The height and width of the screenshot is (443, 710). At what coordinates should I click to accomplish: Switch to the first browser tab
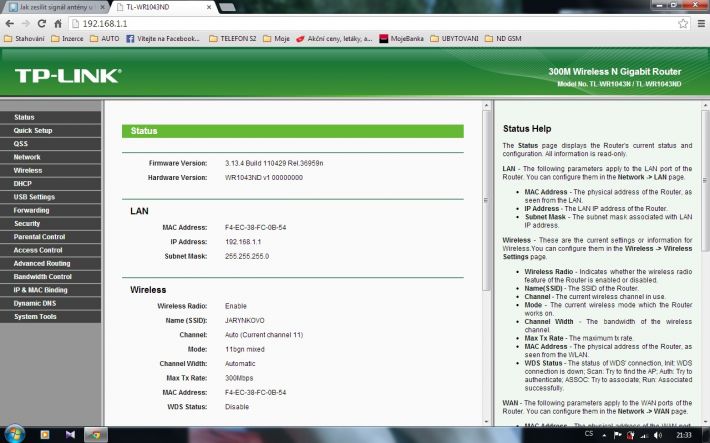(x=57, y=8)
